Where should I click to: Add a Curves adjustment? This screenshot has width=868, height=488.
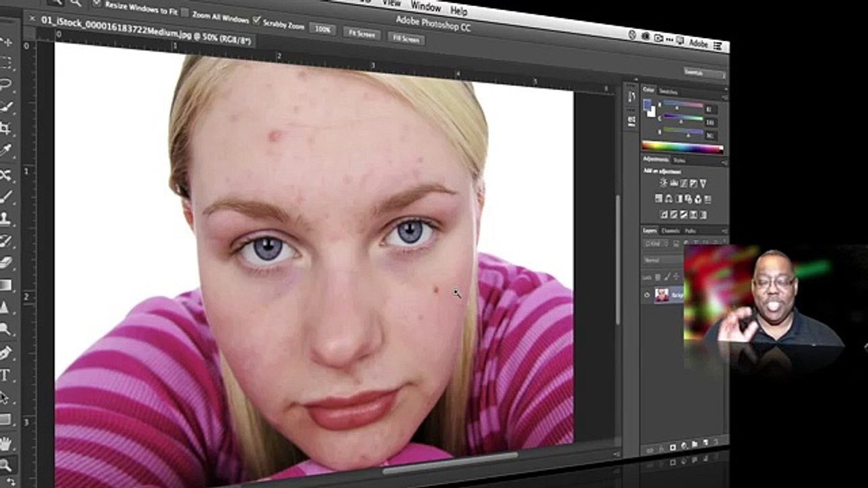pos(684,183)
